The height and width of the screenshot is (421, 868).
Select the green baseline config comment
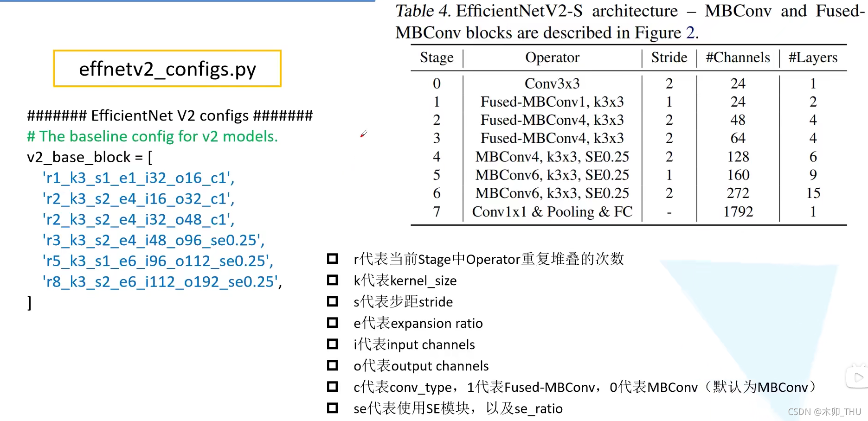click(x=152, y=136)
